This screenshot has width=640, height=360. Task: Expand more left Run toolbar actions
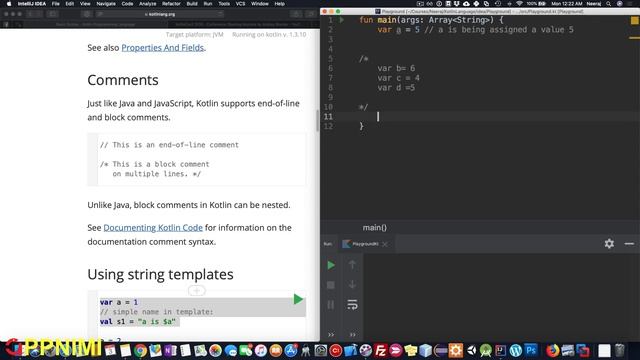[x=331, y=335]
